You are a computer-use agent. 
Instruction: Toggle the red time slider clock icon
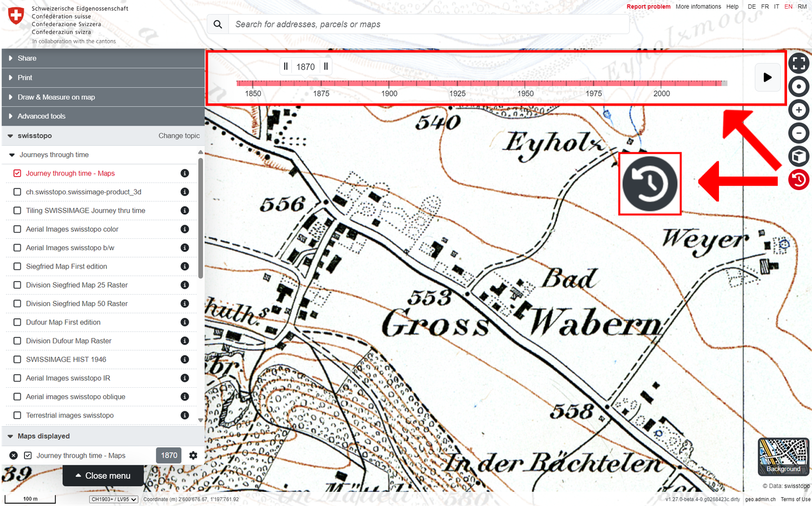pos(798,180)
